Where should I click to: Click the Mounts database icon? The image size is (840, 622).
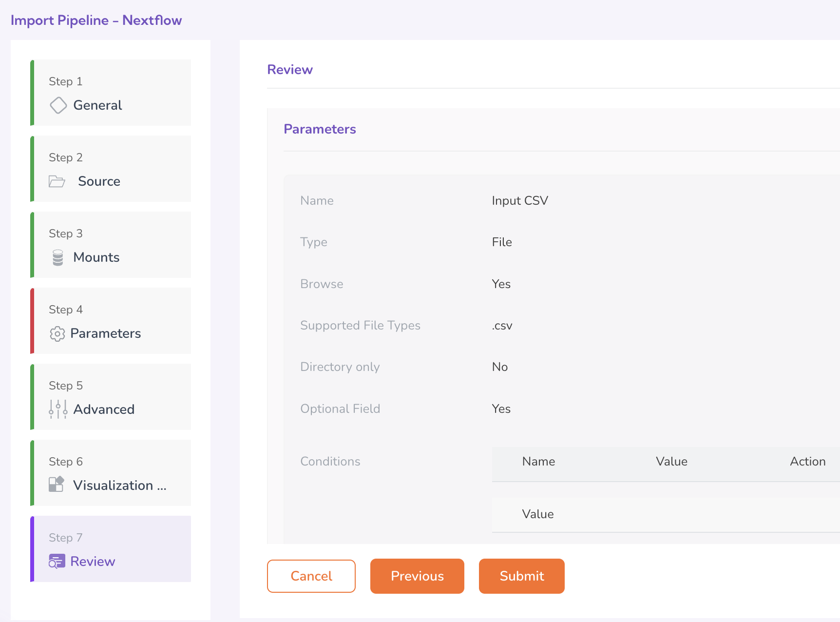coord(58,257)
